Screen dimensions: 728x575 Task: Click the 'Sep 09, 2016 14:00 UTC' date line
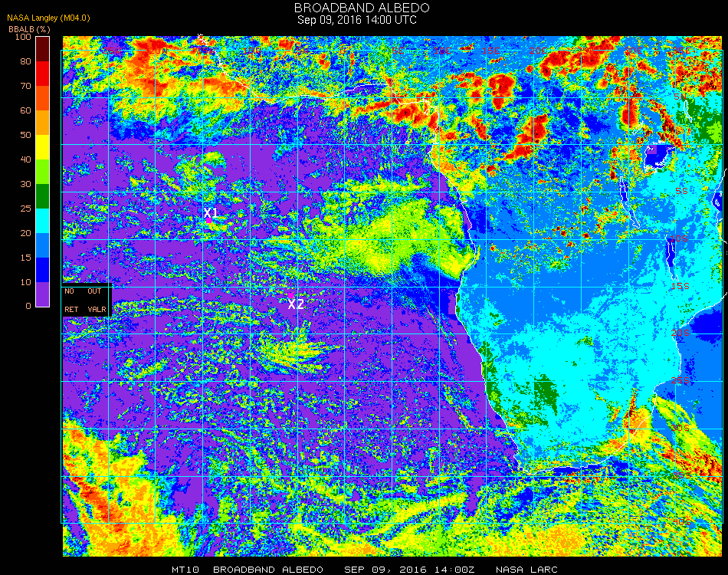(357, 20)
